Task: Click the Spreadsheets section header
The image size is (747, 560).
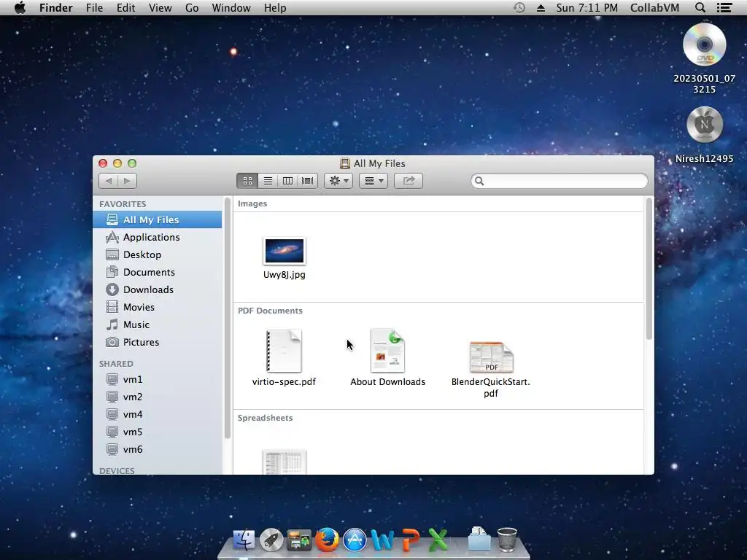Action: point(266,418)
